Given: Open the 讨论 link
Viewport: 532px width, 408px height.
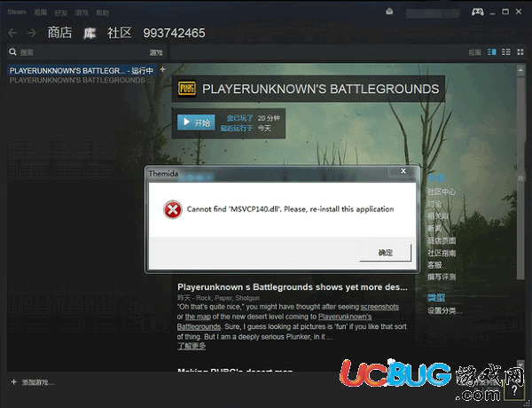Looking at the screenshot, I should (x=434, y=204).
